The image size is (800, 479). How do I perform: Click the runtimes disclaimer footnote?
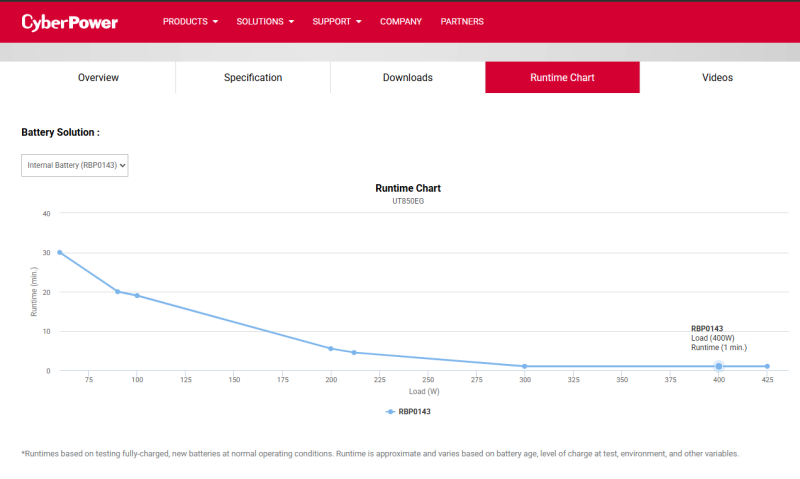[380, 453]
